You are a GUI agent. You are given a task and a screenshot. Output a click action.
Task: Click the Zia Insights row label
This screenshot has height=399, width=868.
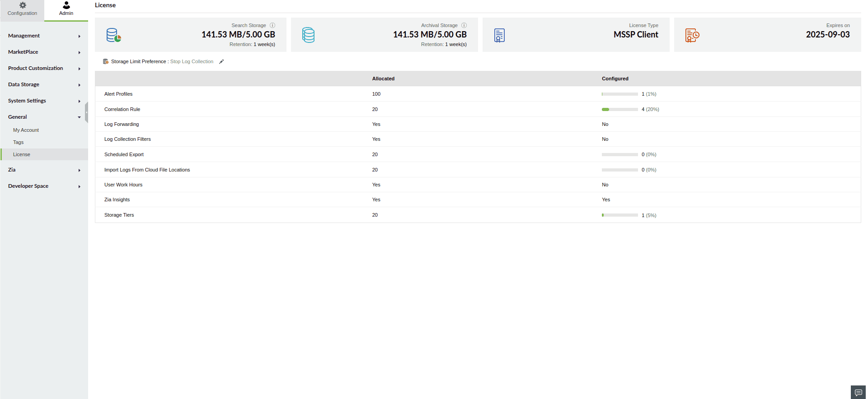coord(117,199)
